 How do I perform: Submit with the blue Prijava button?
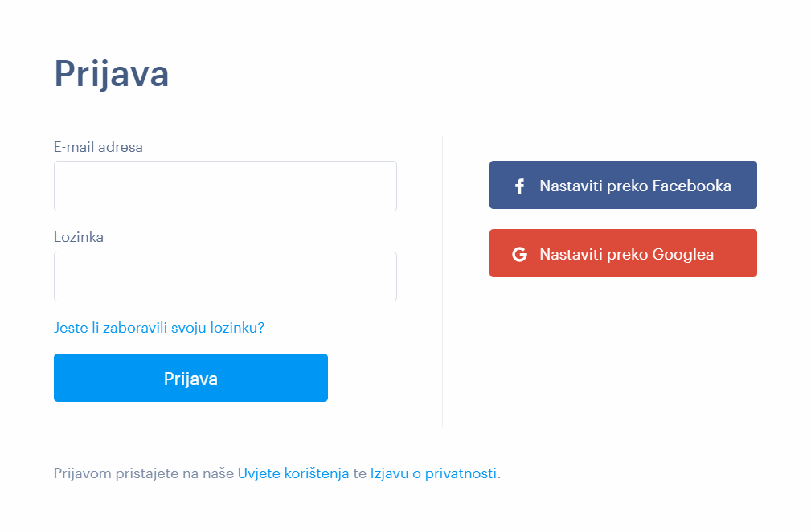click(190, 378)
